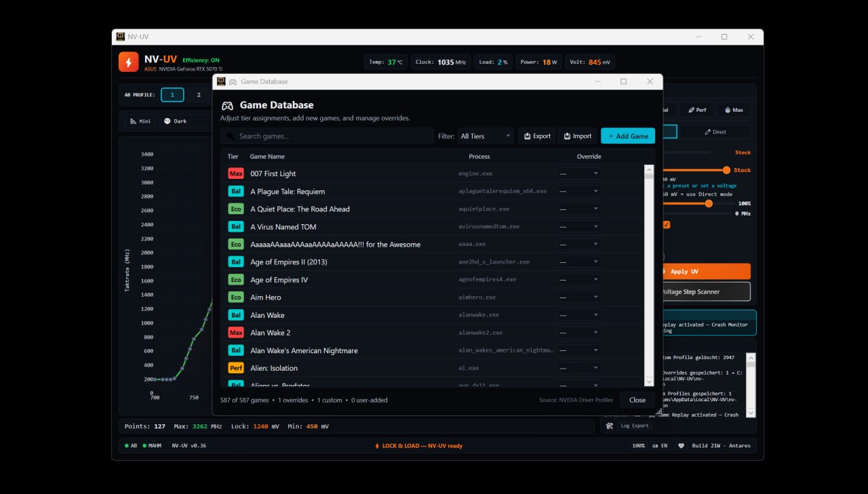Click the Add Game button
This screenshot has width=868, height=494.
coord(628,136)
